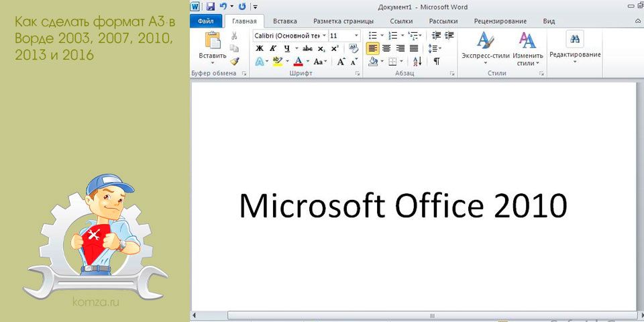Sort text with A-Z icon
The height and width of the screenshot is (322, 644).
click(417, 62)
